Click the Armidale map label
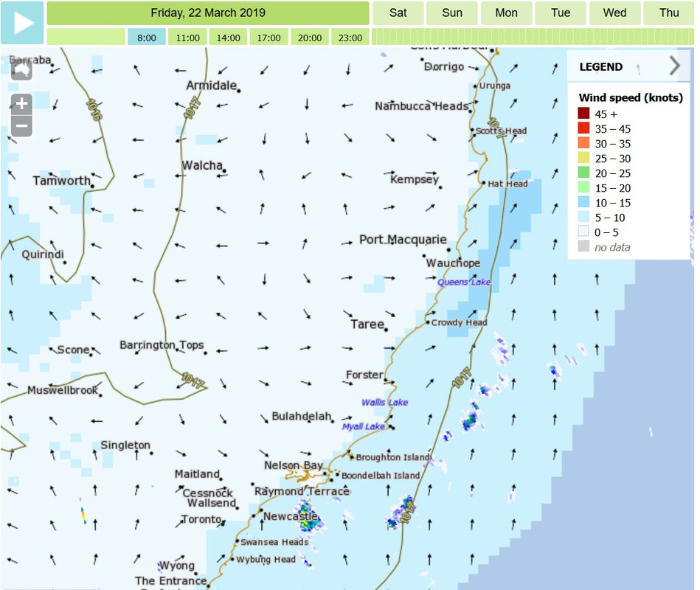 coord(211,86)
